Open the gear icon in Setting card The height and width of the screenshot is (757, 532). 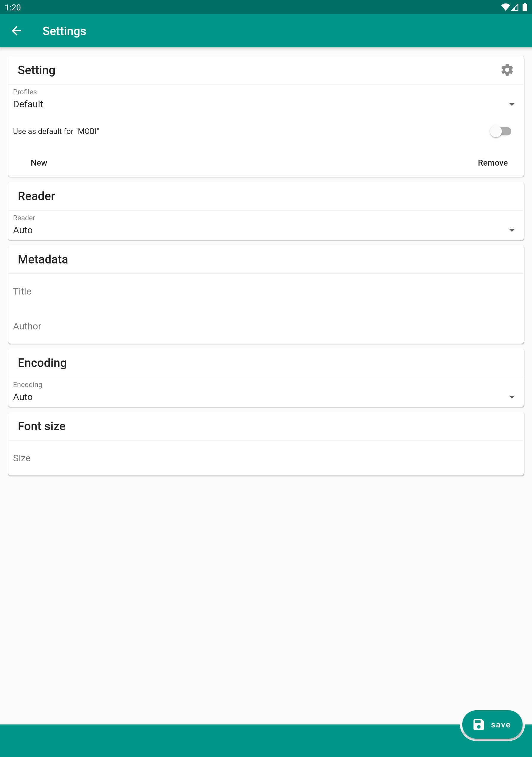pyautogui.click(x=507, y=70)
